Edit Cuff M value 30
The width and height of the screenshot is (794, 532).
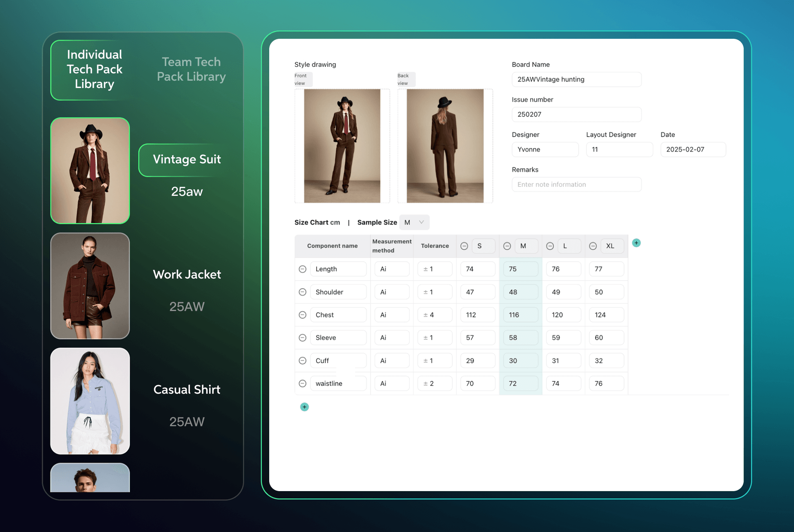click(x=521, y=360)
